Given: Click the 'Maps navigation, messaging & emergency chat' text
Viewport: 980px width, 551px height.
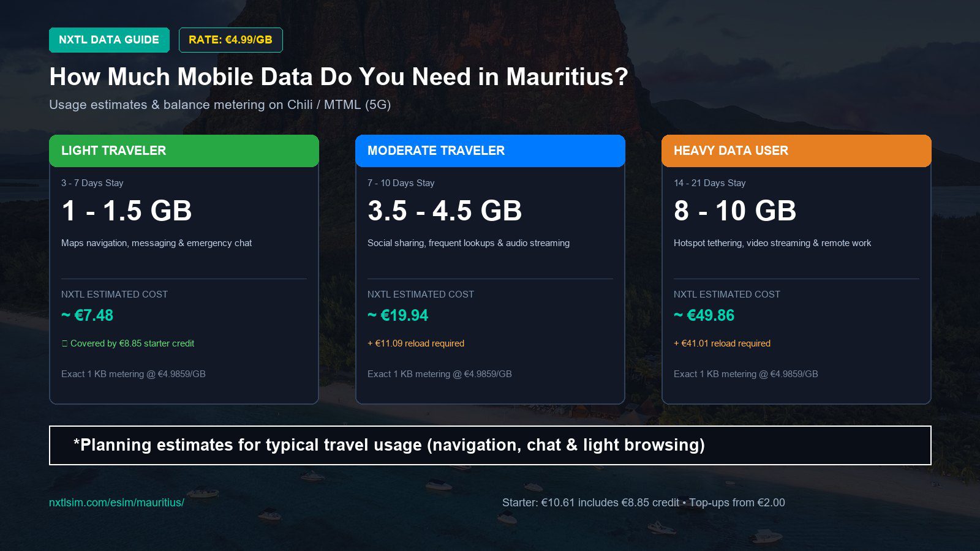Looking at the screenshot, I should (156, 243).
